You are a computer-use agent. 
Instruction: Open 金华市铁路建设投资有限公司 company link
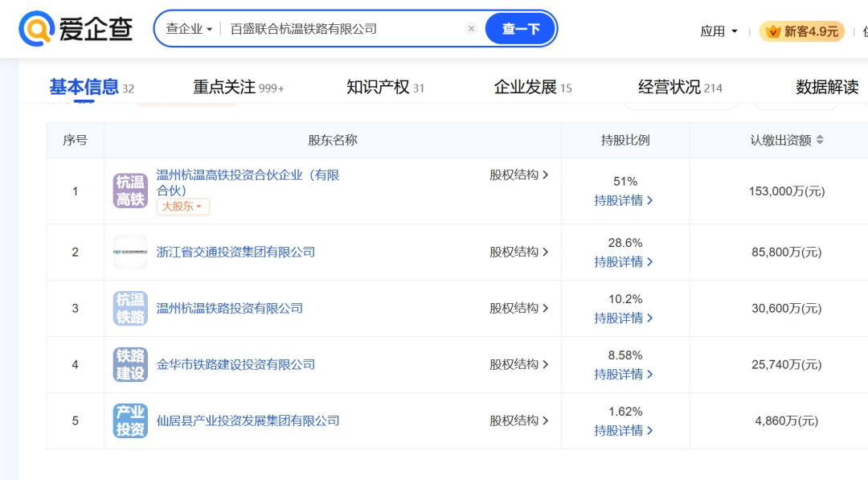point(235,365)
